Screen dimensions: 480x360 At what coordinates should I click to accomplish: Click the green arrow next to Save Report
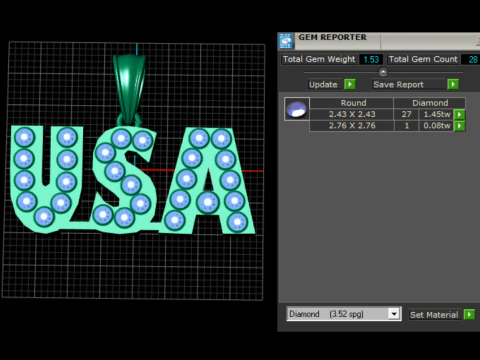tap(453, 84)
